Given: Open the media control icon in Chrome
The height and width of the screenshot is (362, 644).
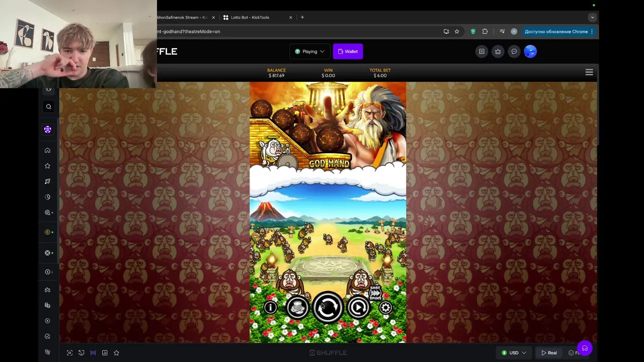Looking at the screenshot, I should (502, 31).
